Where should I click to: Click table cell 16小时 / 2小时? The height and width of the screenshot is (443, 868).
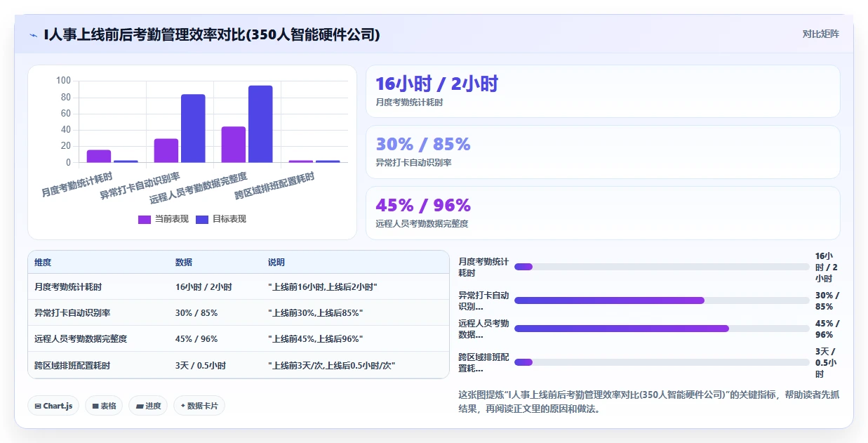203,287
